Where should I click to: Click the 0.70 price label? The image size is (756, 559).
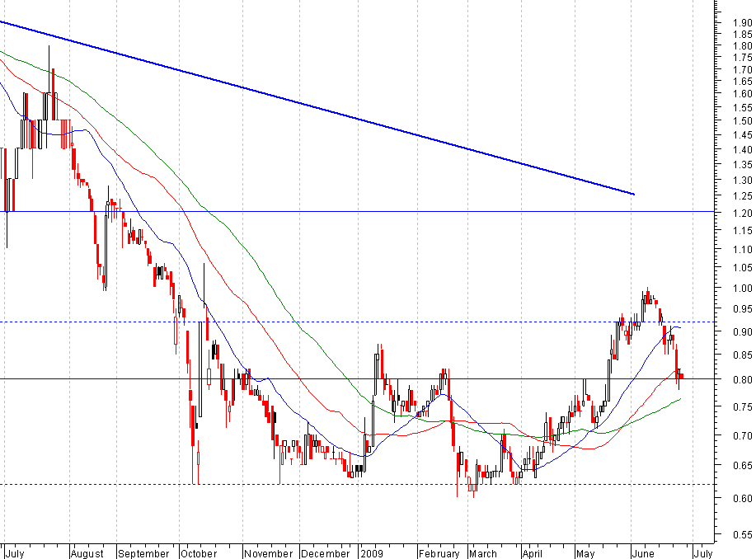743,435
